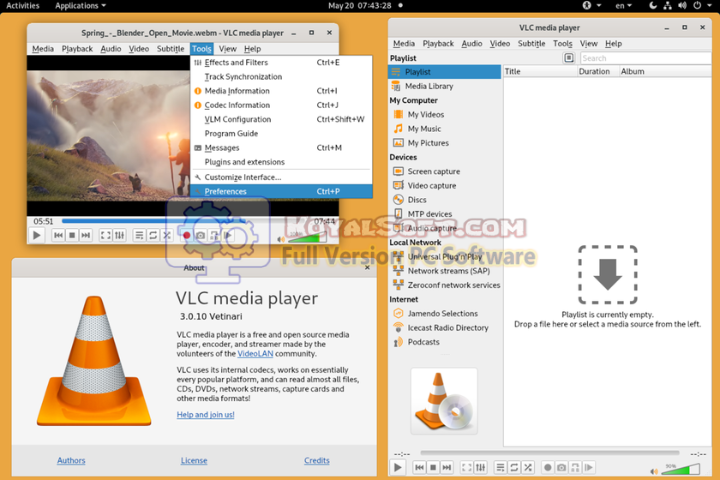Select My Videos in the sidebar

[x=444, y=115]
